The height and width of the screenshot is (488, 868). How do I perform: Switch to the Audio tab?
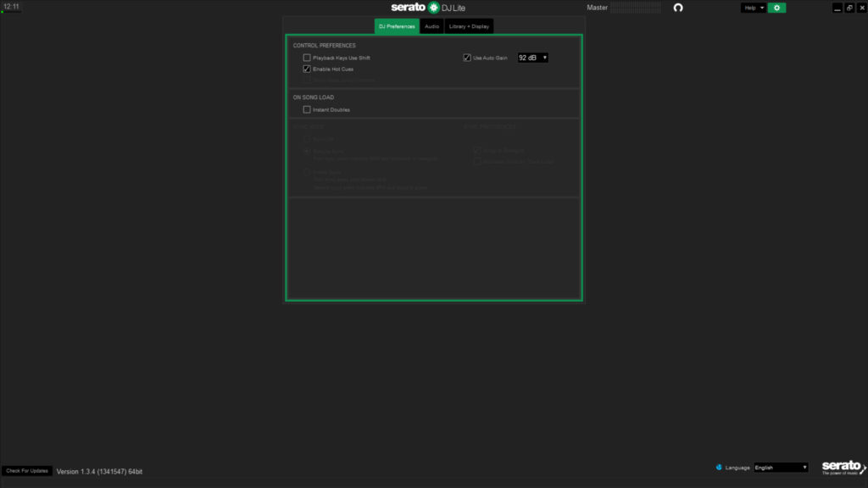[x=431, y=26]
